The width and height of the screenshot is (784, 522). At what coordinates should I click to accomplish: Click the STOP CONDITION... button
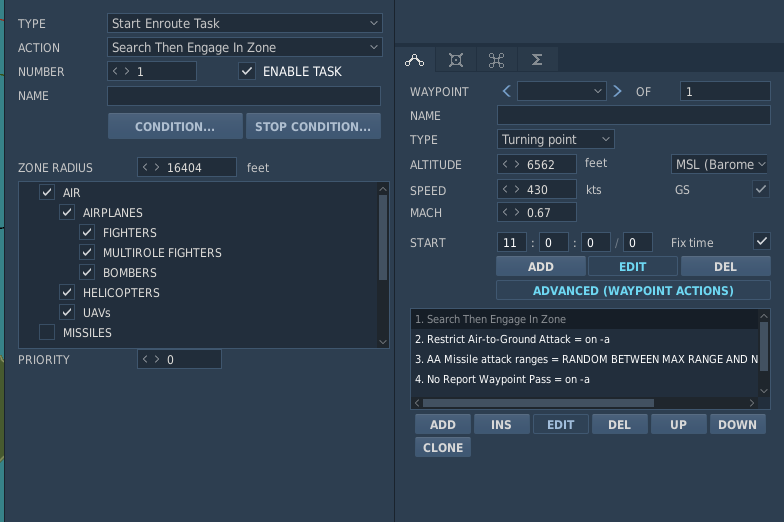(313, 126)
